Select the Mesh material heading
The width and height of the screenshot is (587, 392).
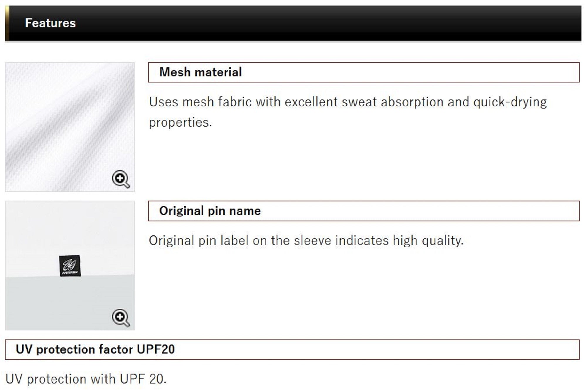[200, 72]
